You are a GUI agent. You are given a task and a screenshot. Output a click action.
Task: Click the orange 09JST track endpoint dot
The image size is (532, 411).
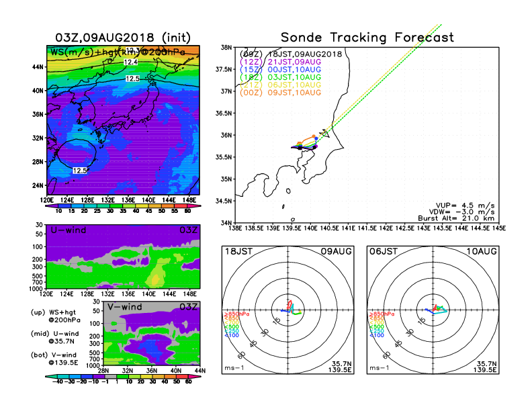pyautogui.click(x=314, y=137)
